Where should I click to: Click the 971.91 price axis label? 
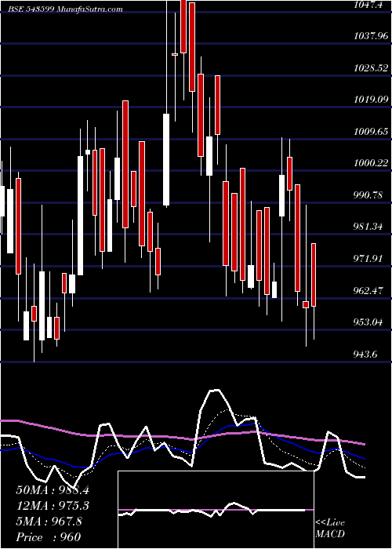click(x=366, y=259)
